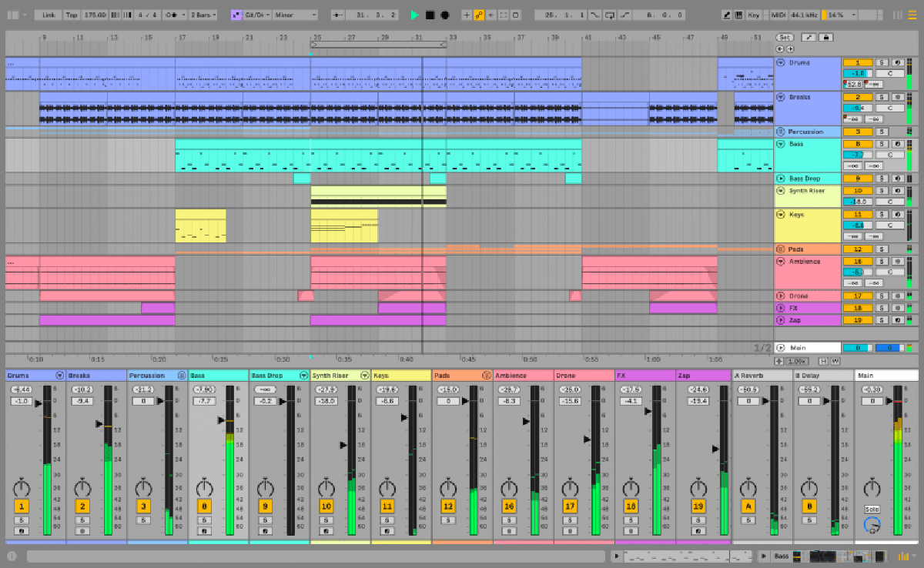
Task: Click the Draw Mode pencil icon
Action: pyautogui.click(x=727, y=15)
